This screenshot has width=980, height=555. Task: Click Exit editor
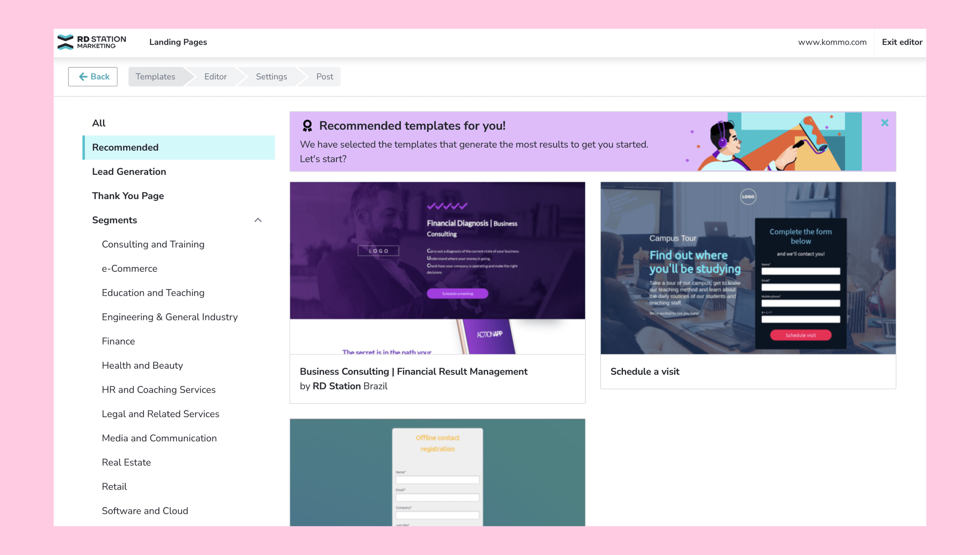[902, 42]
